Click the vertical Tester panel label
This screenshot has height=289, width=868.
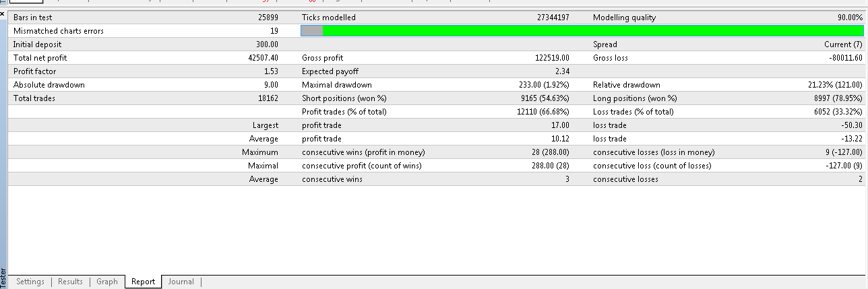coord(3,278)
